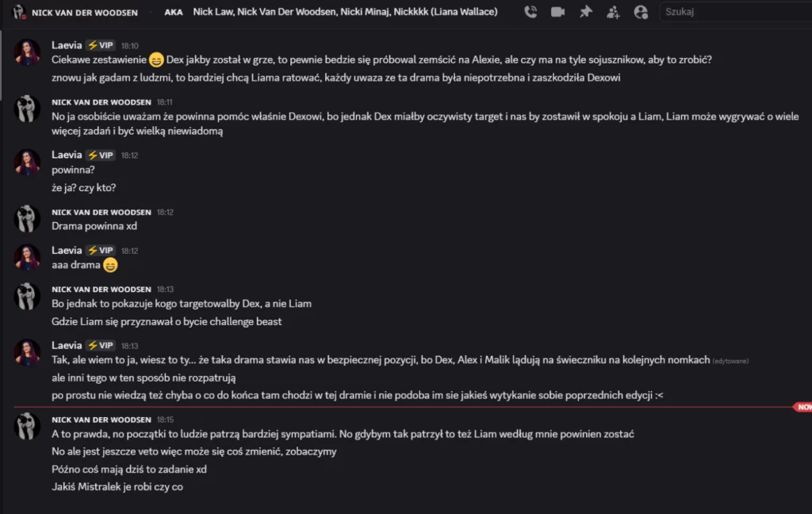Screen dimensions: 812x514
Task: Click the Szukaj search field
Action: pyautogui.click(x=733, y=12)
